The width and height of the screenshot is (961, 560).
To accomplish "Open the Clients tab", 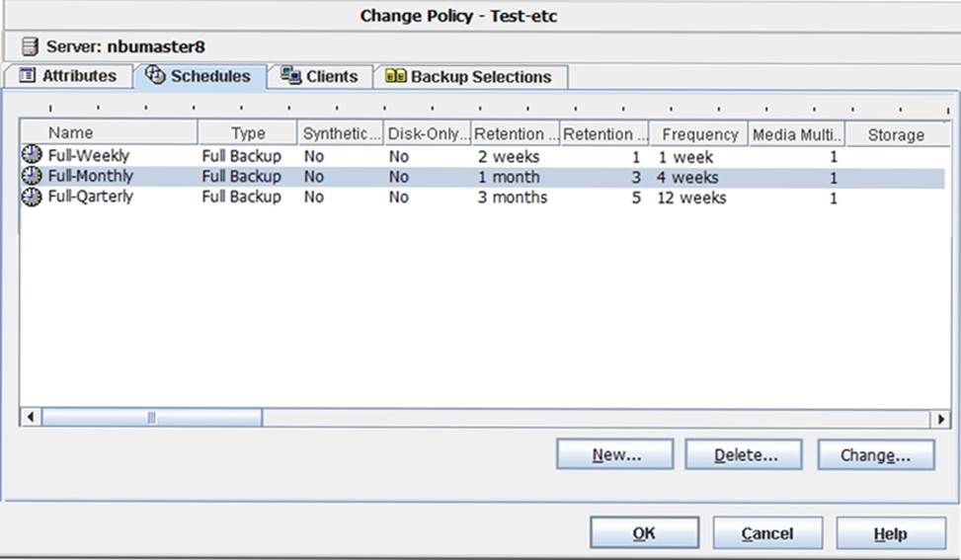I will click(320, 77).
